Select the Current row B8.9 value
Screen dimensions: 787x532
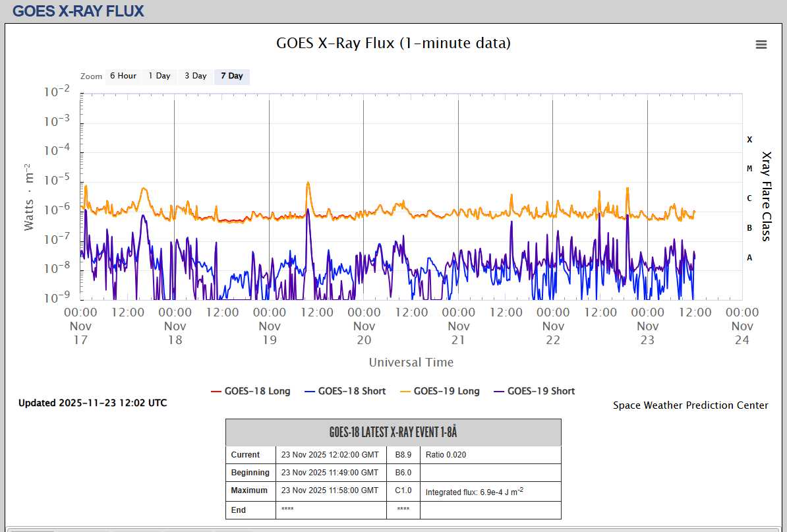pos(403,455)
